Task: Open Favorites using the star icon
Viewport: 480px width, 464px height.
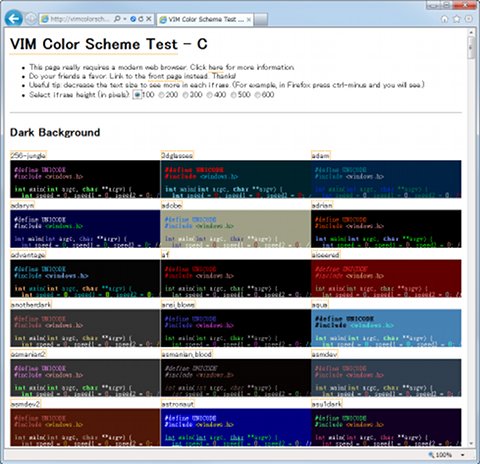Action: coord(457,19)
